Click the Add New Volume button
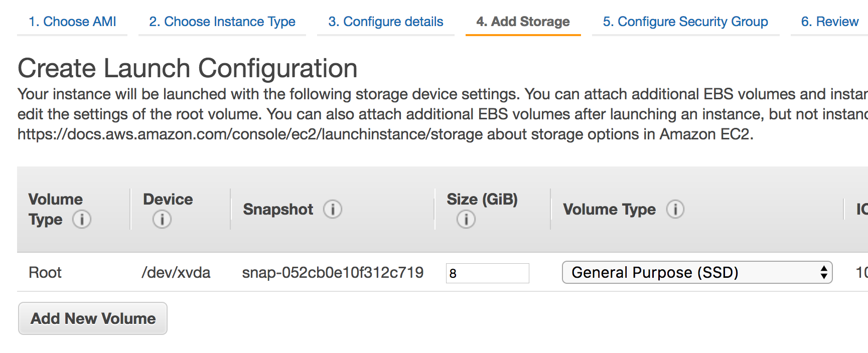This screenshot has height=353, width=868. click(93, 318)
